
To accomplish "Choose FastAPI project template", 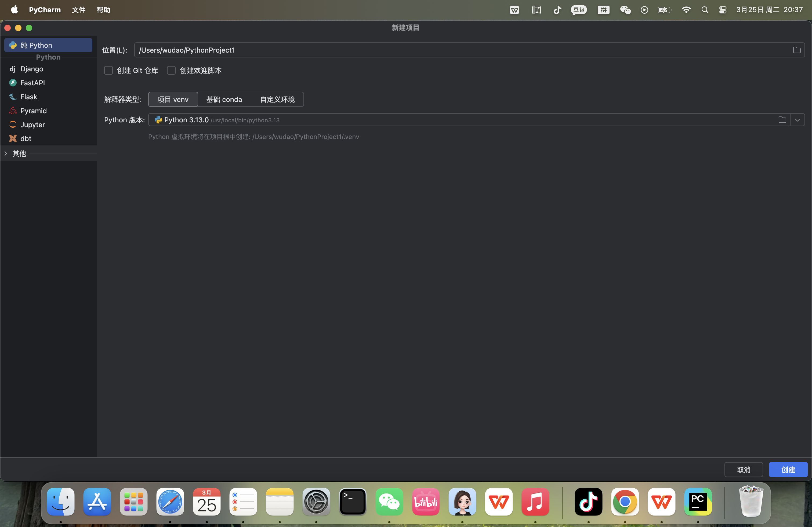I will coord(32,83).
